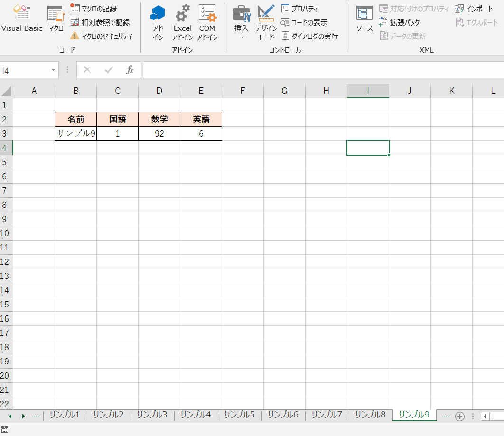Click sheet tab scroll left arrow
Image resolution: width=504 pixels, height=436 pixels.
[10, 417]
